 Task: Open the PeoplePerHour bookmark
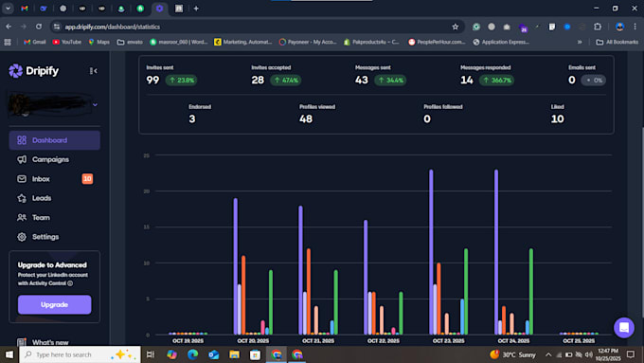tap(437, 42)
